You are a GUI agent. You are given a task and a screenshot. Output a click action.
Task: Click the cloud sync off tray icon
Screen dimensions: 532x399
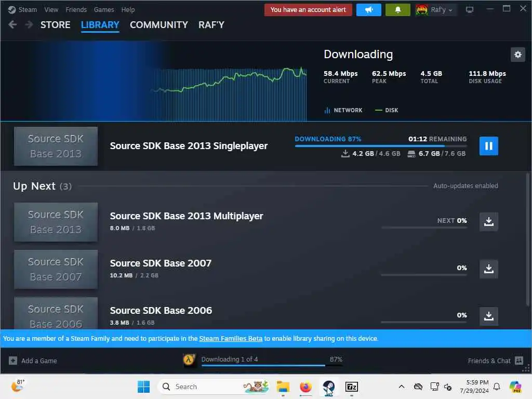click(x=418, y=387)
